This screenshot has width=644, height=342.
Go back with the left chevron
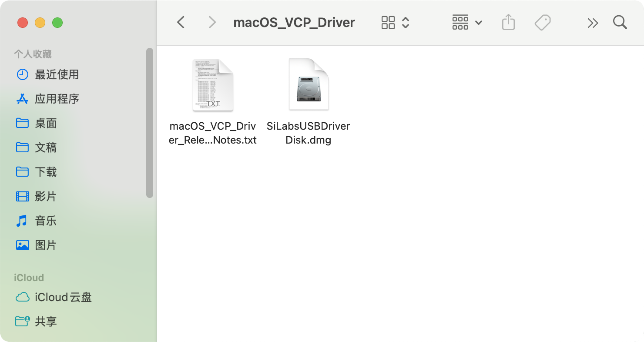181,22
